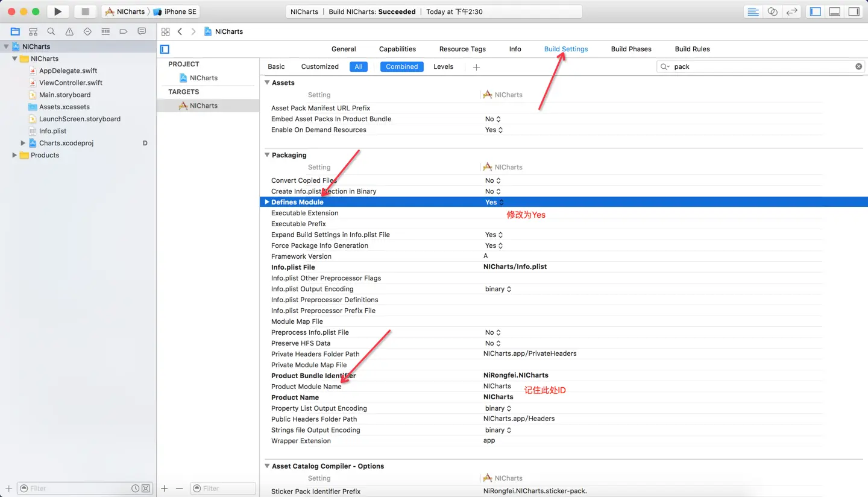This screenshot has width=868, height=497.
Task: Filter by source-controlled files
Action: click(146, 488)
